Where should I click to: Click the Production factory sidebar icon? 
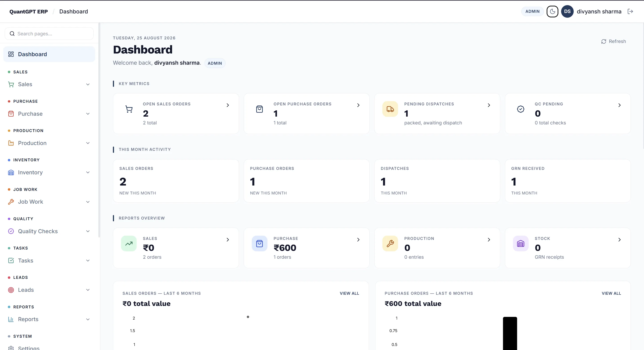(11, 143)
